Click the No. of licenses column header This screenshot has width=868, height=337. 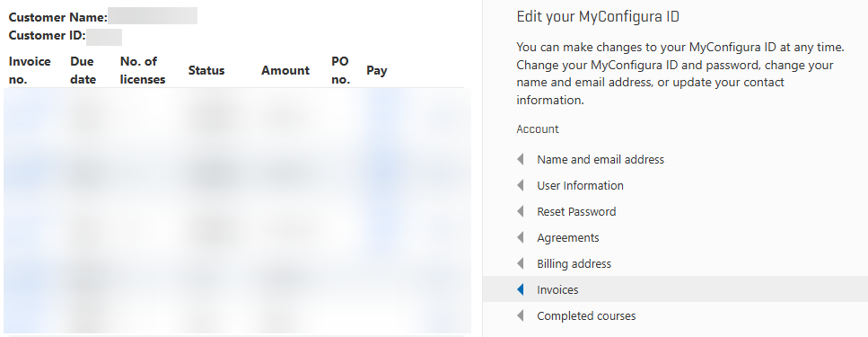[142, 70]
